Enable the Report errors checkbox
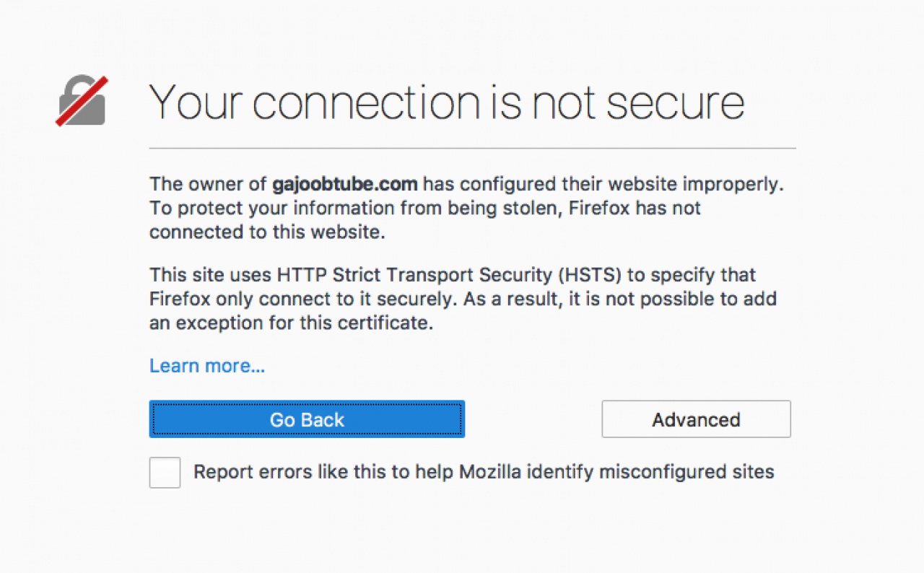Viewport: 924px width, 573px height. (x=165, y=473)
